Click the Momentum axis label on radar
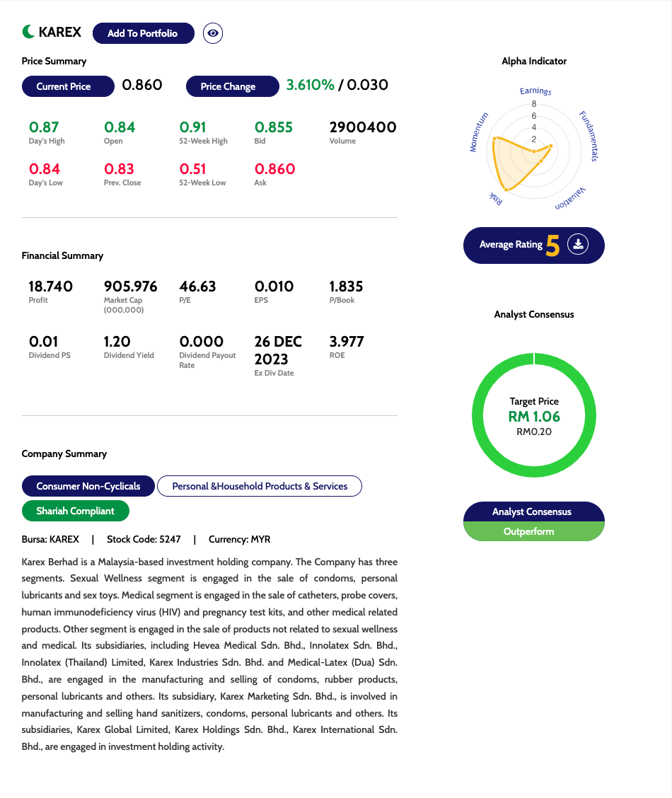The width and height of the screenshot is (672, 798). pos(479,132)
